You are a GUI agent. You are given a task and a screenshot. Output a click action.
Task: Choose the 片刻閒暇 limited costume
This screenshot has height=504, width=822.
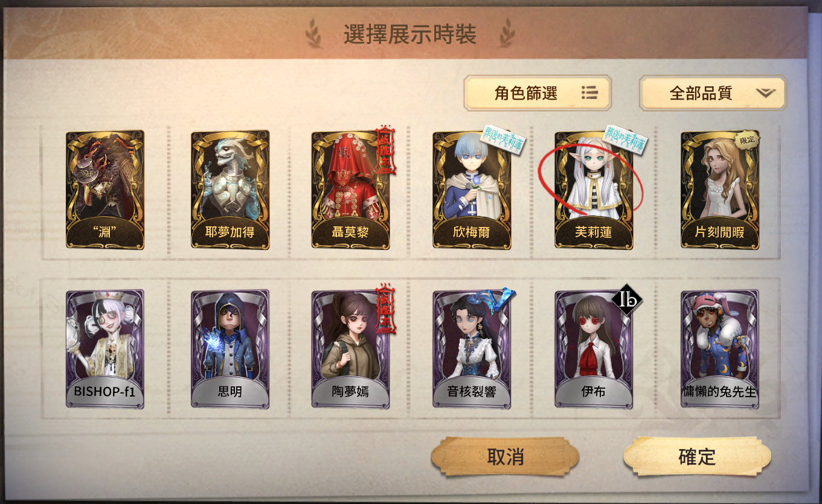[720, 190]
